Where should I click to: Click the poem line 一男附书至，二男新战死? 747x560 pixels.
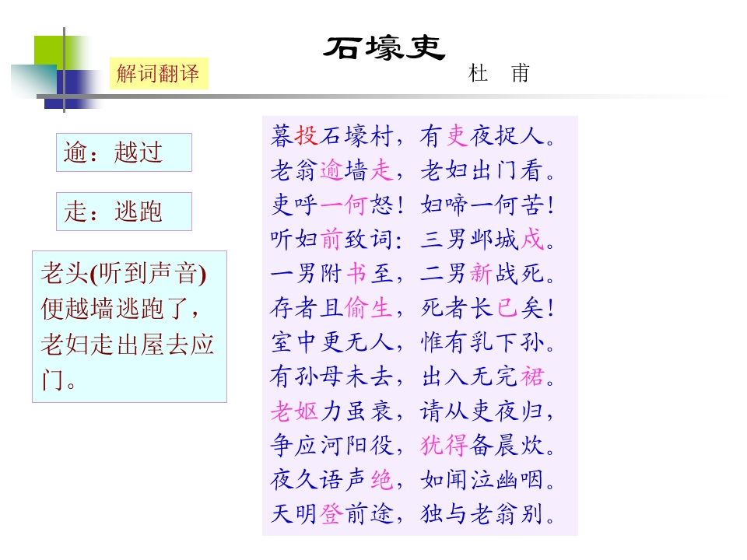[x=412, y=273]
